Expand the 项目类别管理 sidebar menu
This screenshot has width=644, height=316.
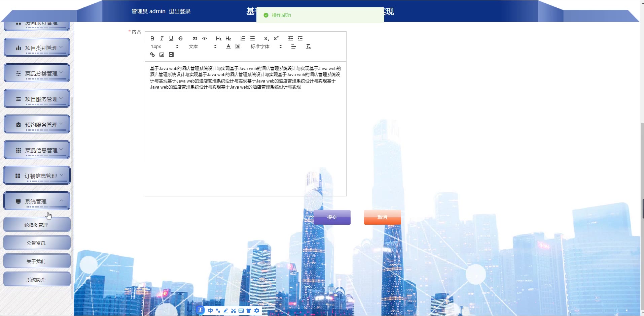click(37, 48)
